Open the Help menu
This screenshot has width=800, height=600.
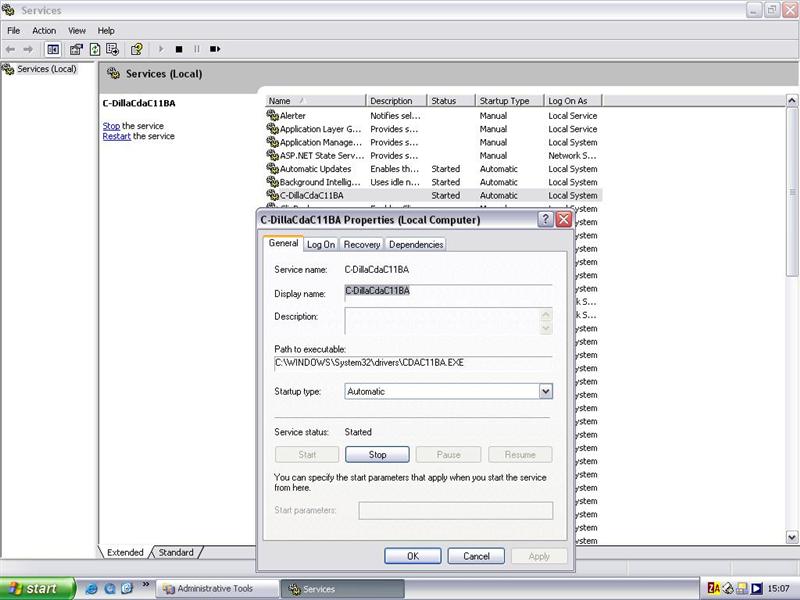[106, 31]
